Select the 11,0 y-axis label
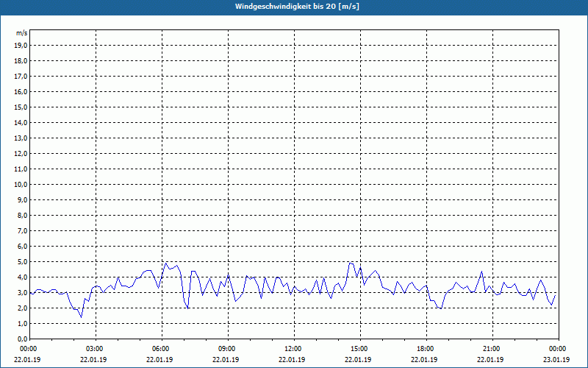The image size is (588, 368). [21, 169]
